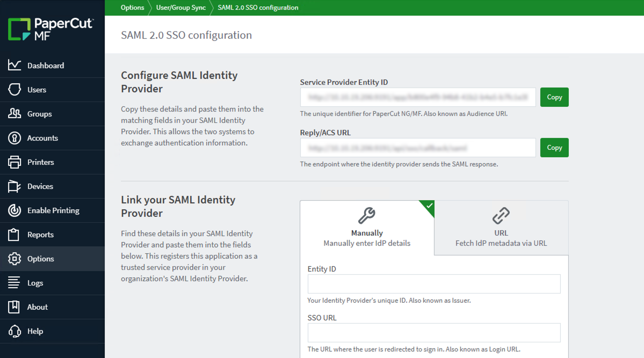Click the PaperCut MF logo
Image resolution: width=644 pixels, height=358 pixels.
pyautogui.click(x=50, y=29)
